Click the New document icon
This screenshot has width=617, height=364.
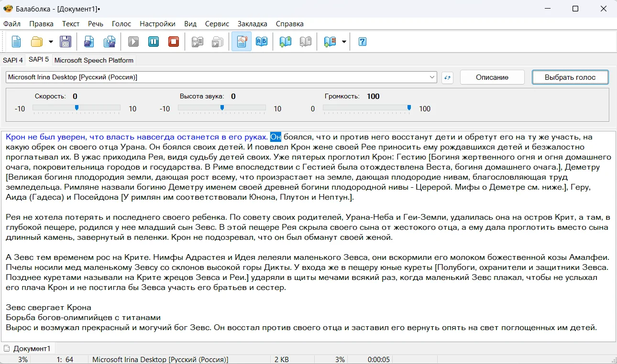(x=16, y=42)
